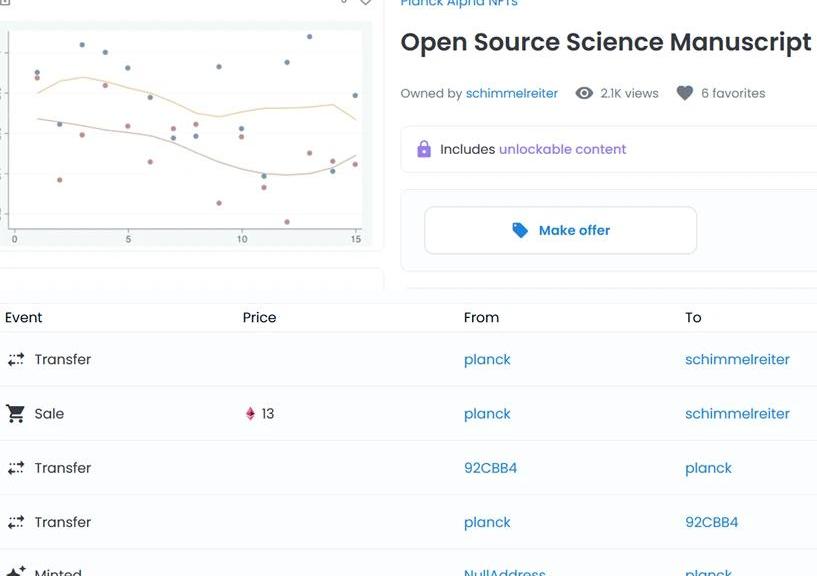Click schimmelreiter in Sale row To column
The image size is (817, 576).
[x=737, y=413]
